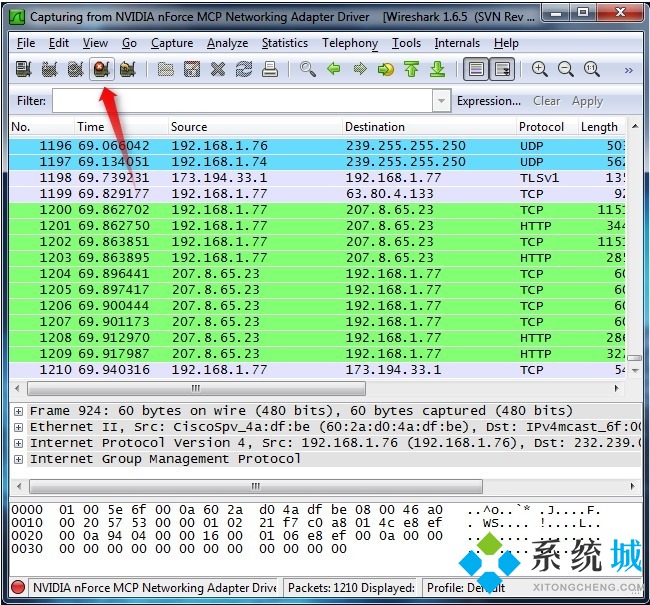Reset zoom to normal size 1:1 icon

pos(592,69)
